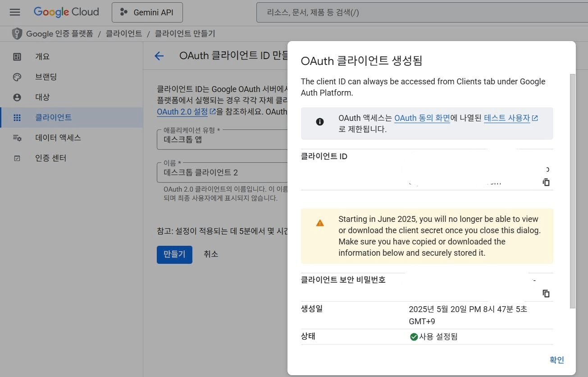Click the blue 만들기 button
Viewport: 588px width, 377px height.
click(174, 254)
